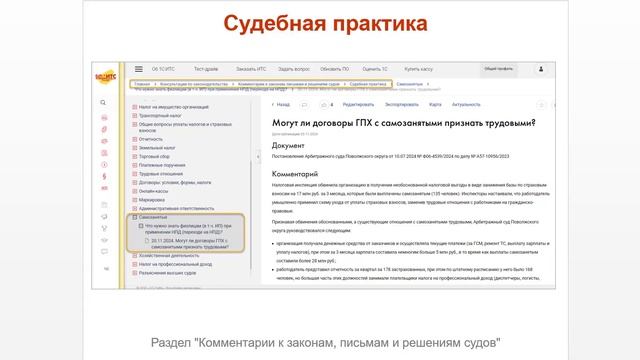The width and height of the screenshot is (640, 360).
Task: Go back with the Назад link
Action: coord(281,105)
